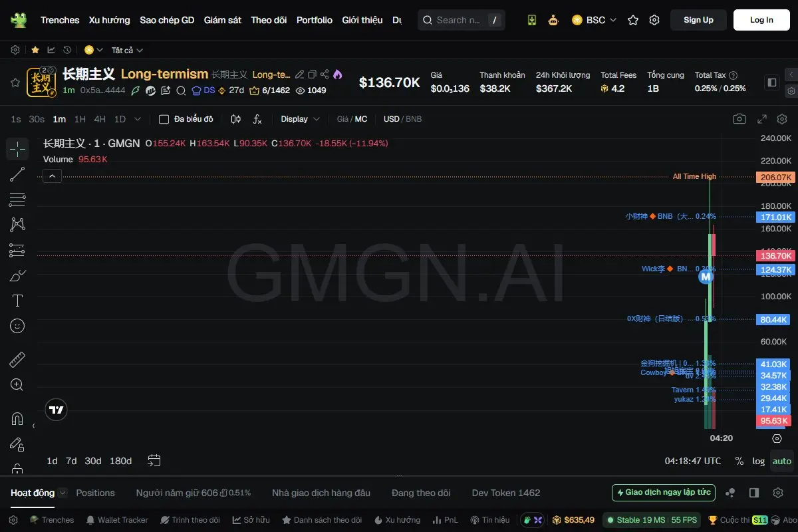This screenshot has height=532, width=798.
Task: Collapse the chart legend chevron
Action: coord(52,176)
